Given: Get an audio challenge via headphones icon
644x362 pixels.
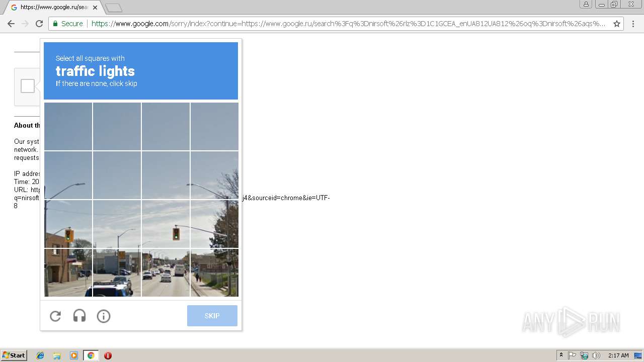Looking at the screenshot, I should (x=79, y=316).
